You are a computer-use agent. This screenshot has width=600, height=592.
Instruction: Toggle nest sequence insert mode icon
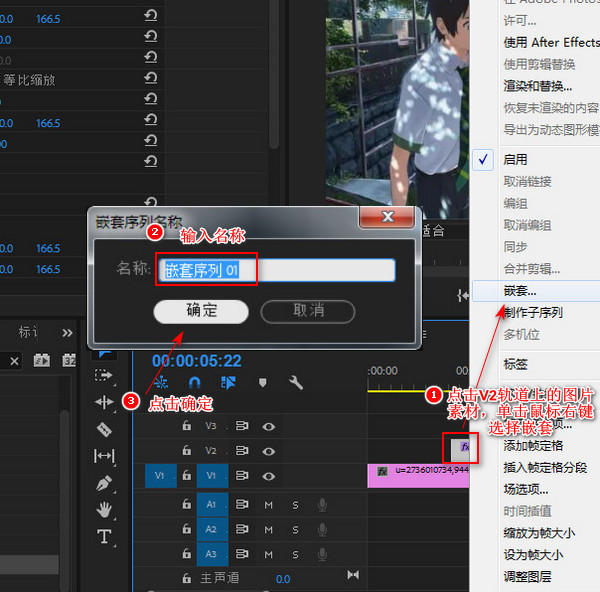tap(161, 382)
